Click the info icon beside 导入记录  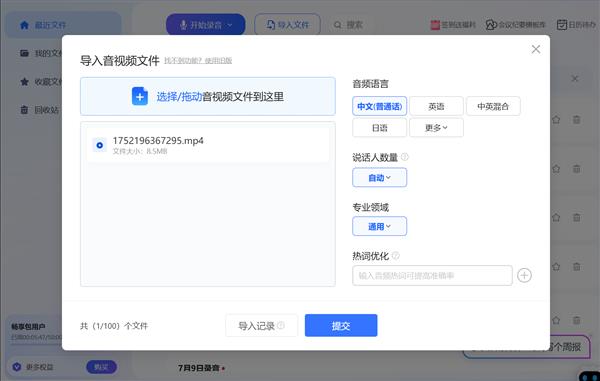tap(281, 326)
